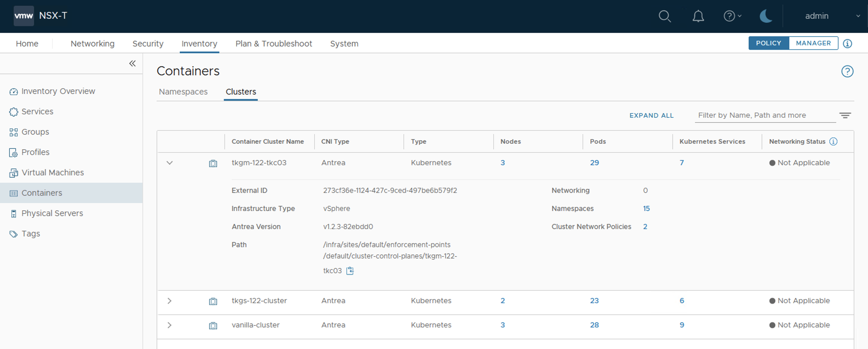Click the vanilla-cluster name
Screen dimensions: 868x349
pos(255,325)
